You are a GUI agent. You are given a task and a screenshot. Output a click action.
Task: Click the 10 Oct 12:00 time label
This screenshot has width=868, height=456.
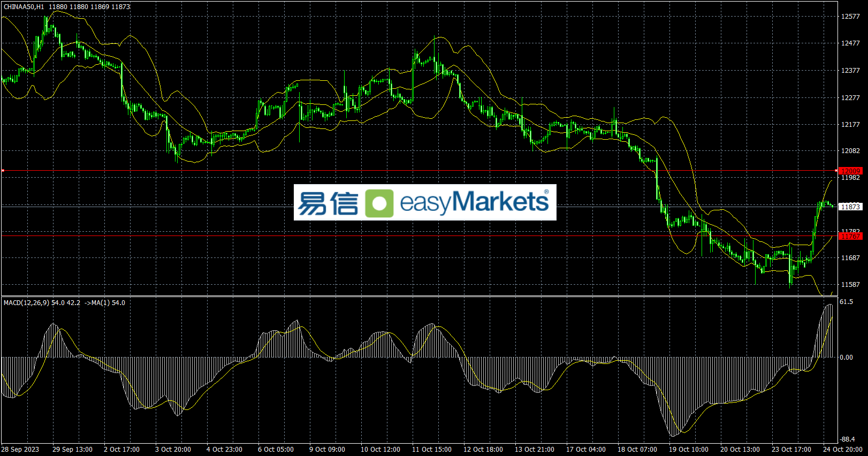coord(380,450)
